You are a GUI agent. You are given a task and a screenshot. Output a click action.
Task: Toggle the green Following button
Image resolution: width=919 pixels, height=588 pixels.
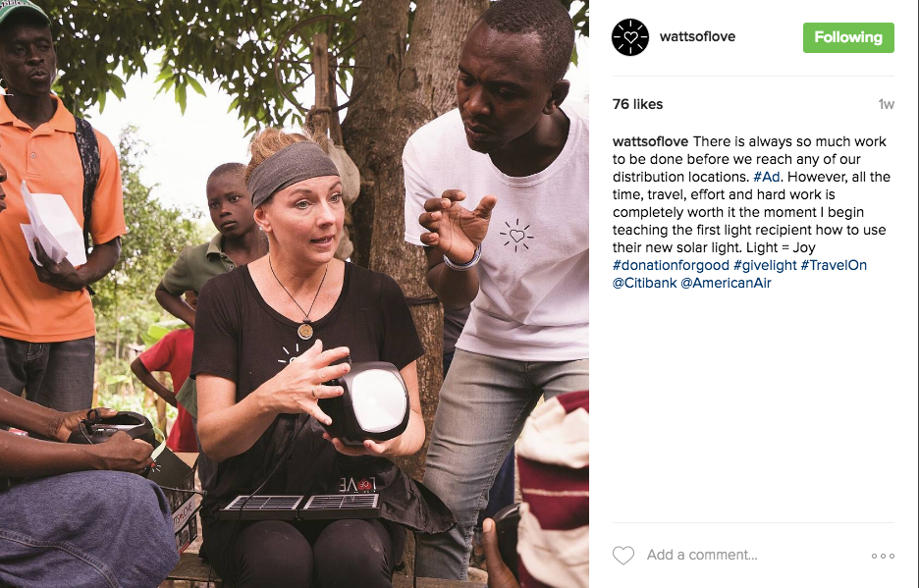[x=848, y=37]
